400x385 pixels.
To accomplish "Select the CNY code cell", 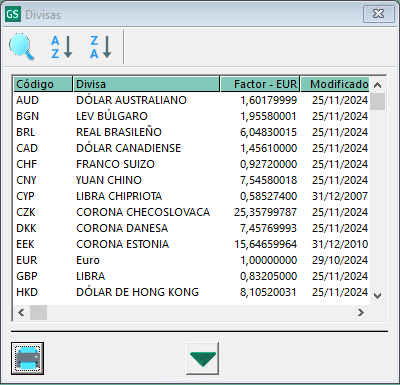I will (26, 180).
